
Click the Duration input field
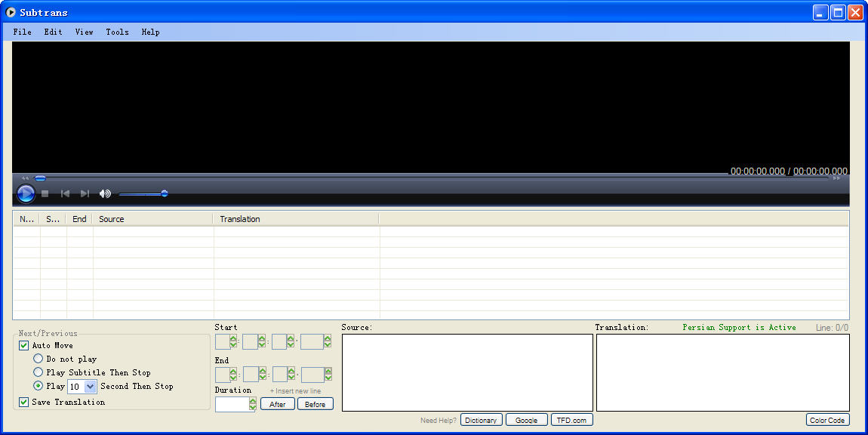click(x=232, y=405)
